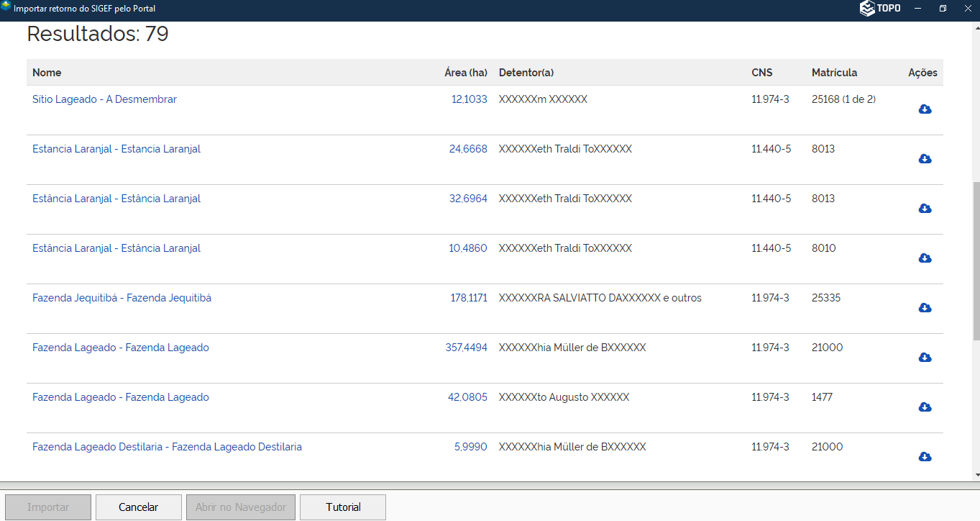Open the Fazenda Jequitibá - Fazenda Jequitibá link

click(x=122, y=298)
